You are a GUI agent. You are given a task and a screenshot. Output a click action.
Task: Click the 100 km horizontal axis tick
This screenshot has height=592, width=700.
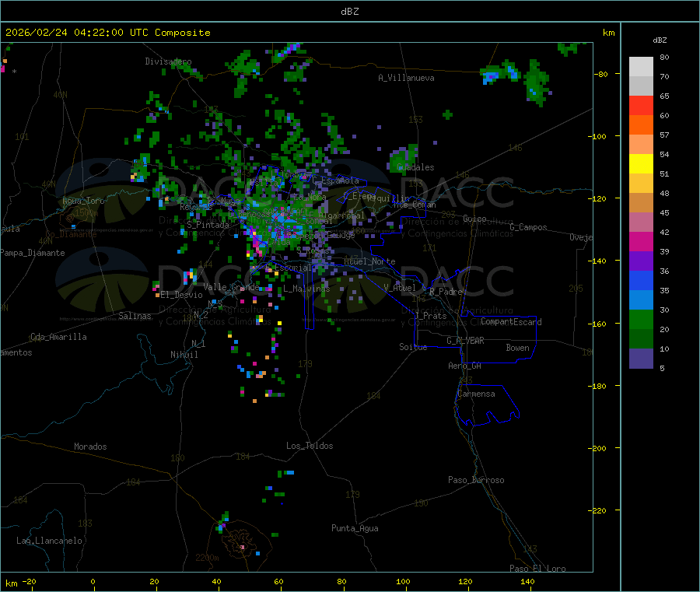(x=403, y=581)
